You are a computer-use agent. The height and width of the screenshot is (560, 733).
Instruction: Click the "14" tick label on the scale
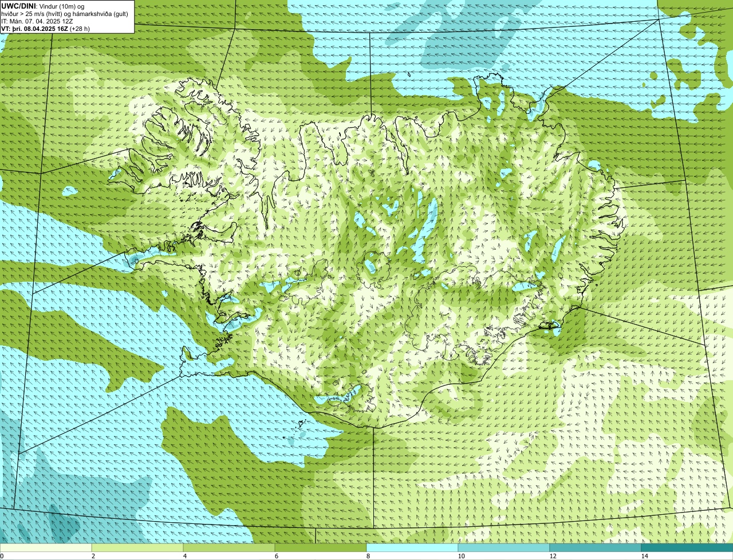pos(644,556)
